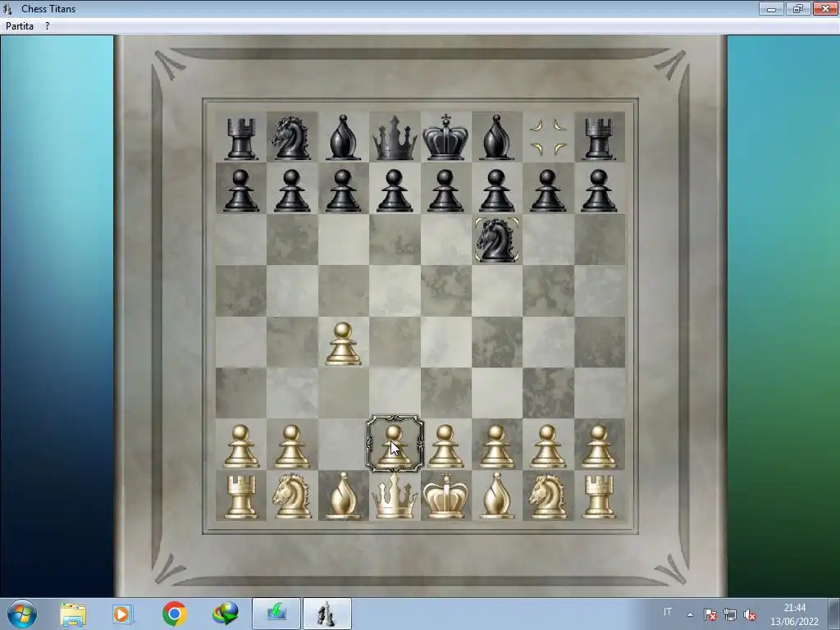Close the Chess Titans window
Viewport: 840px width, 630px height.
click(x=825, y=8)
